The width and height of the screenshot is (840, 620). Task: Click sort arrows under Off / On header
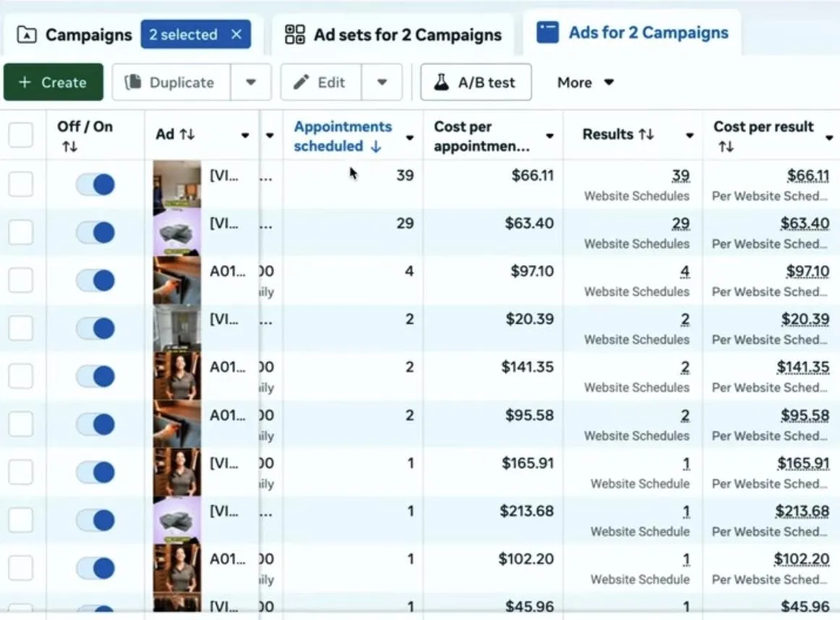pos(69,147)
